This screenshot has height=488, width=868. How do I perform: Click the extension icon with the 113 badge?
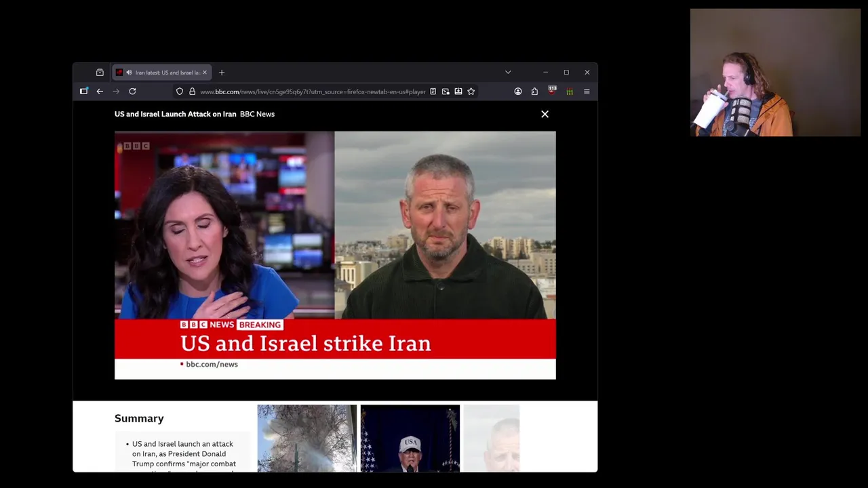(552, 91)
